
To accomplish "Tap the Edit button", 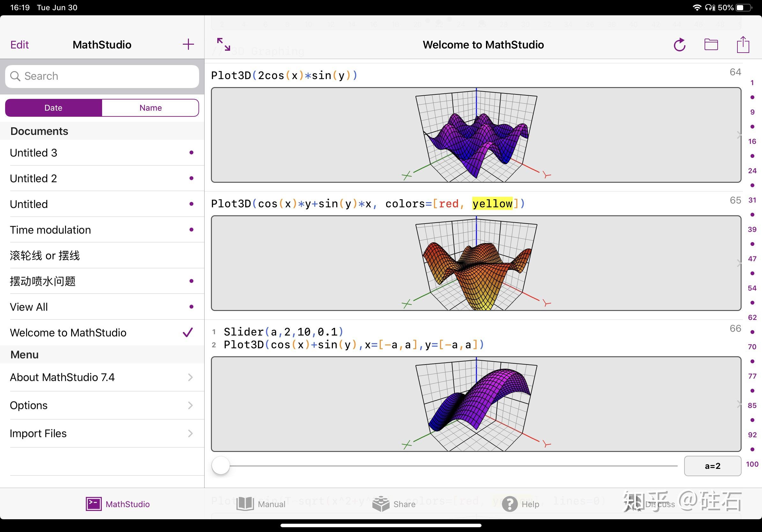I will pyautogui.click(x=19, y=45).
